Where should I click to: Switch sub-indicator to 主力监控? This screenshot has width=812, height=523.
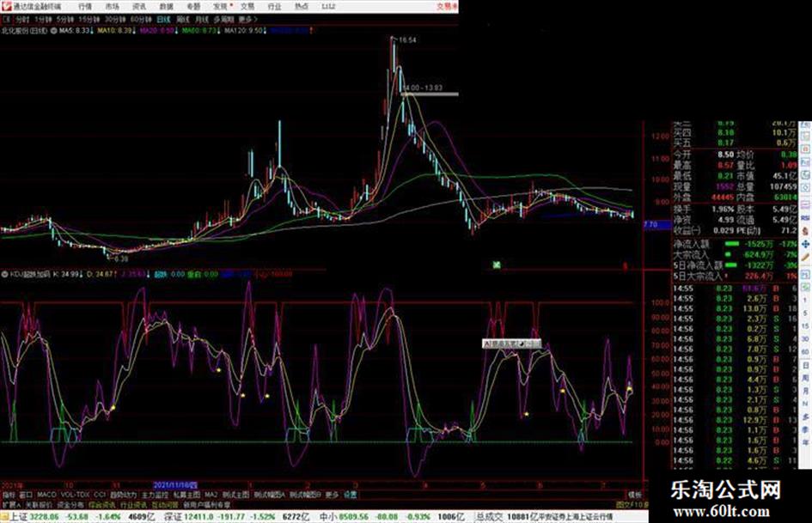pos(155,495)
